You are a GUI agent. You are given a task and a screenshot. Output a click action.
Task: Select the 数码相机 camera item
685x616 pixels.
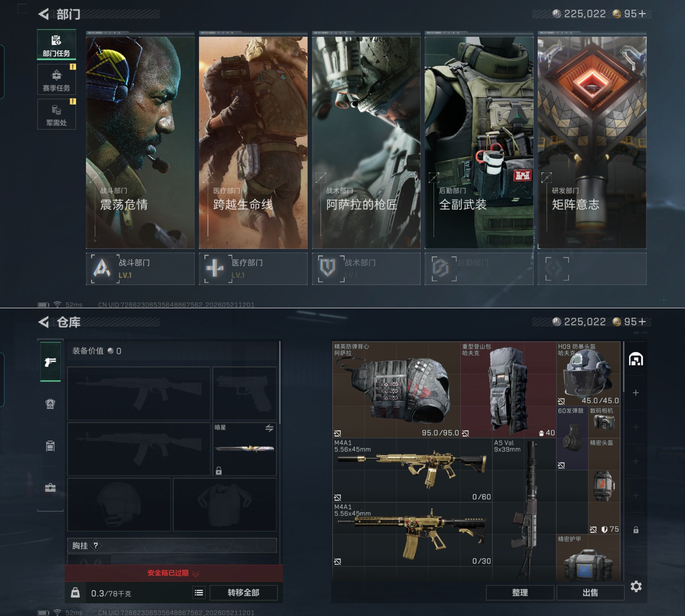(605, 422)
